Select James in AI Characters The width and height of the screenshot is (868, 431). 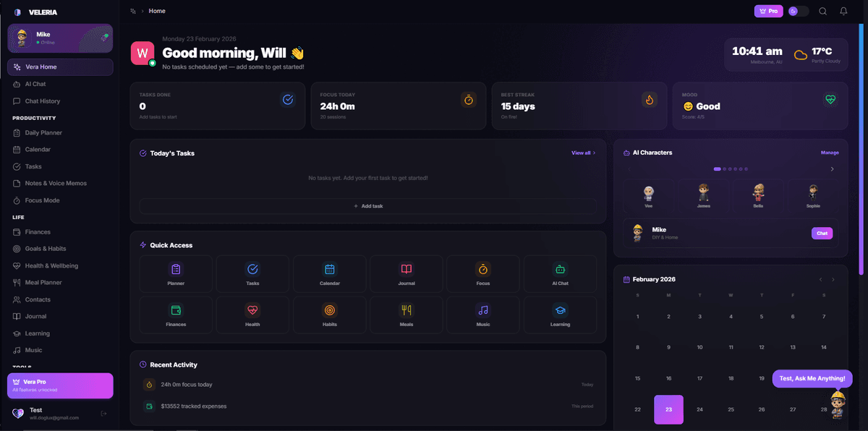704,196
